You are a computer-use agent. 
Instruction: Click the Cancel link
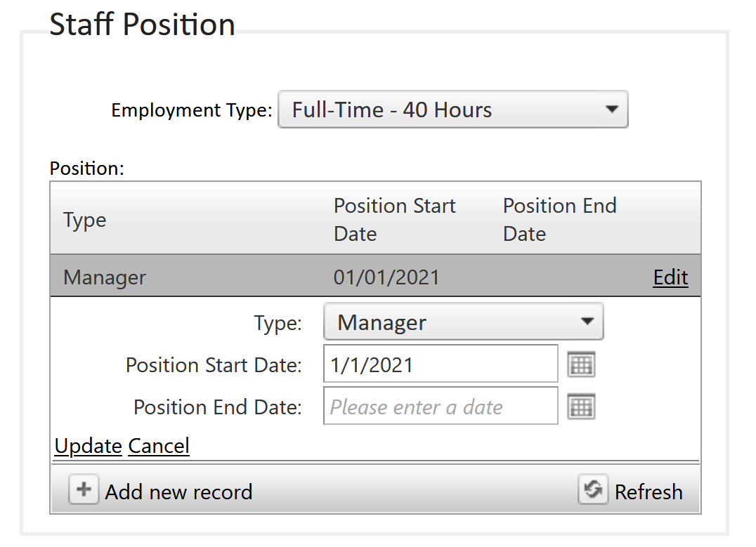pyautogui.click(x=159, y=446)
